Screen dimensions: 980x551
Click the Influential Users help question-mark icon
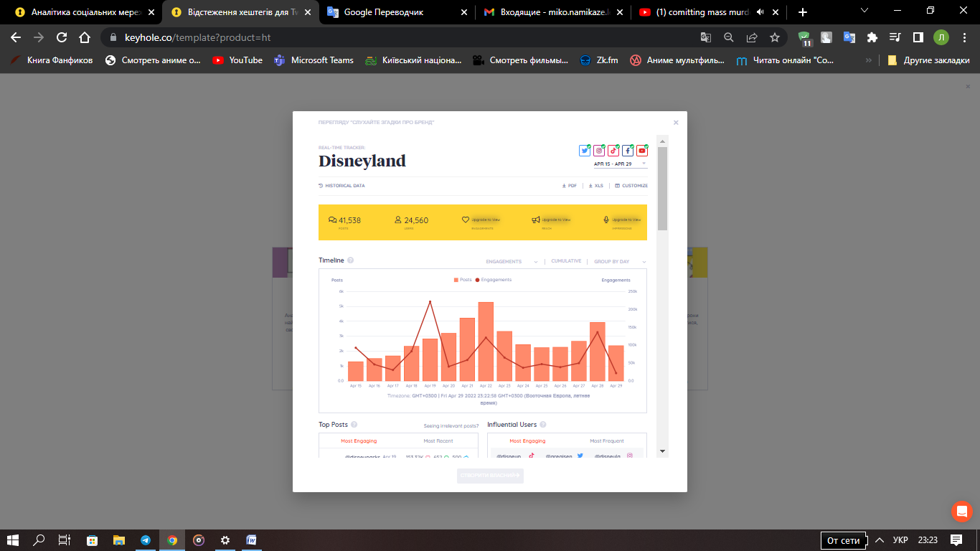click(x=543, y=425)
